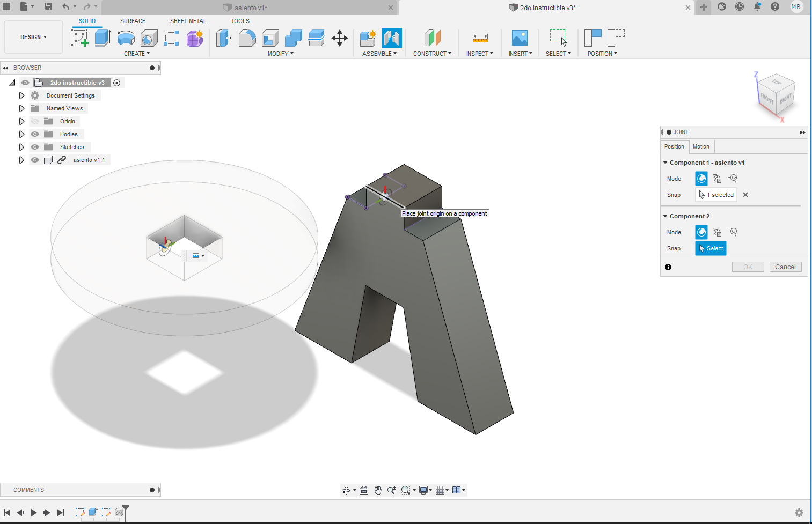Select the Combine tool
The height and width of the screenshot is (524, 812).
point(294,38)
